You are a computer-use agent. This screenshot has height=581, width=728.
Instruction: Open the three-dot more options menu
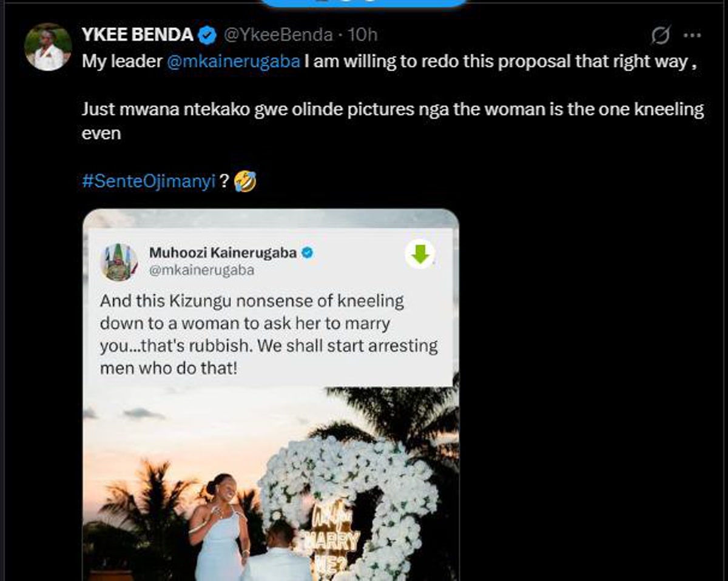point(692,36)
